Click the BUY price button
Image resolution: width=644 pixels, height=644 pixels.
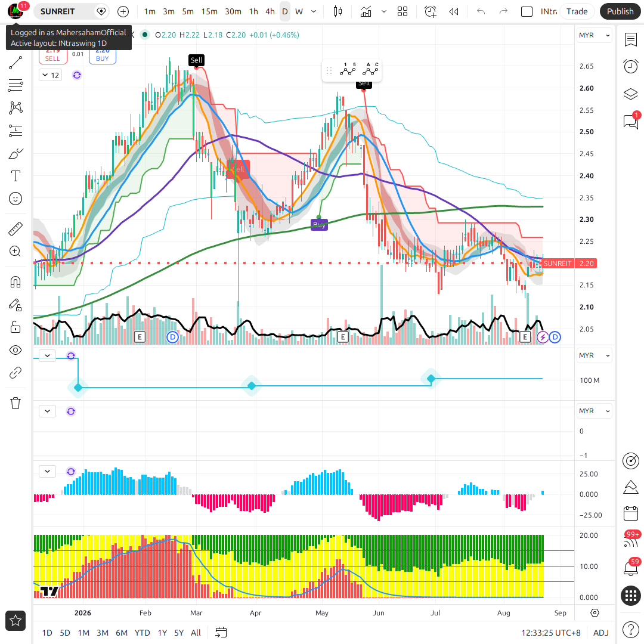click(103, 56)
